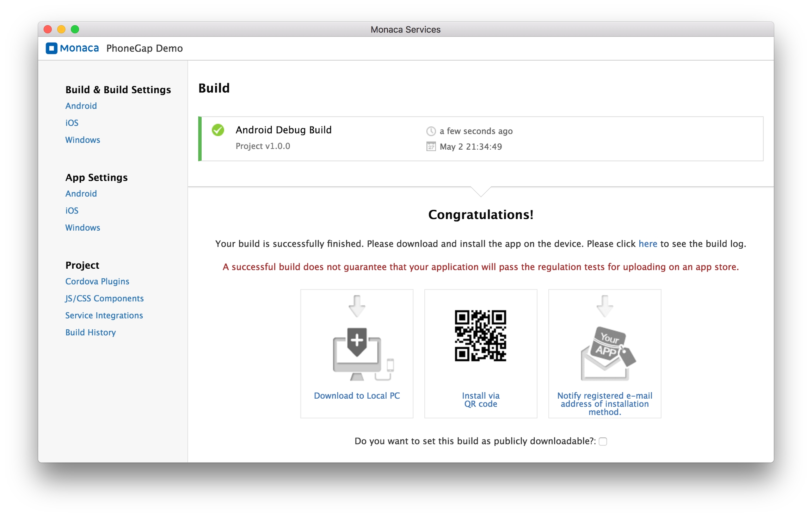This screenshot has height=517, width=812.
Task: Click the 'App Settings' sidebar heading
Action: point(97,177)
